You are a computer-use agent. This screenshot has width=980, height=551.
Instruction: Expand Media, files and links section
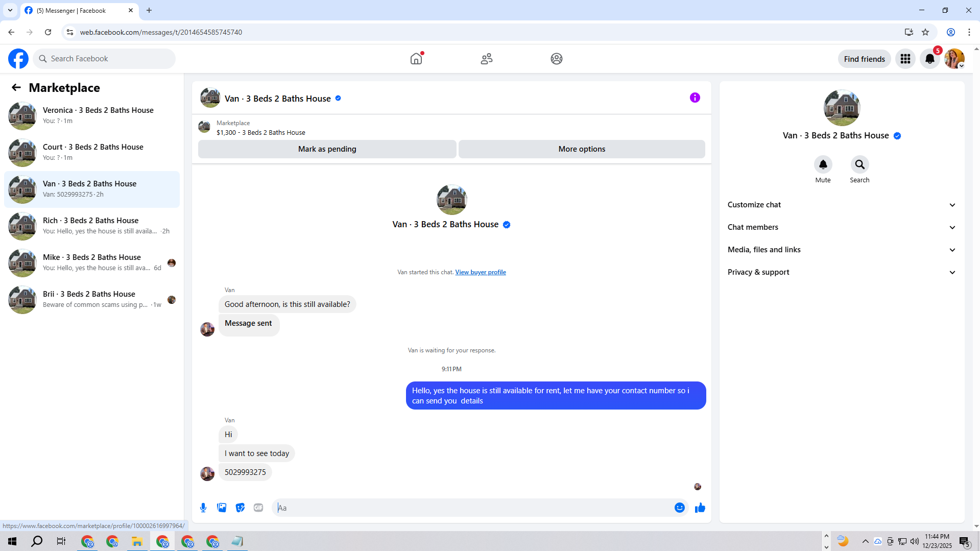coord(842,250)
